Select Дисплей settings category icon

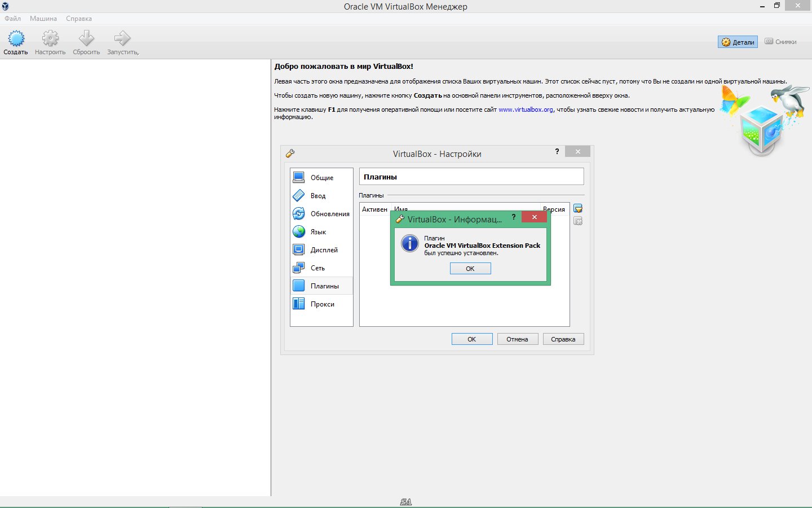pos(299,249)
